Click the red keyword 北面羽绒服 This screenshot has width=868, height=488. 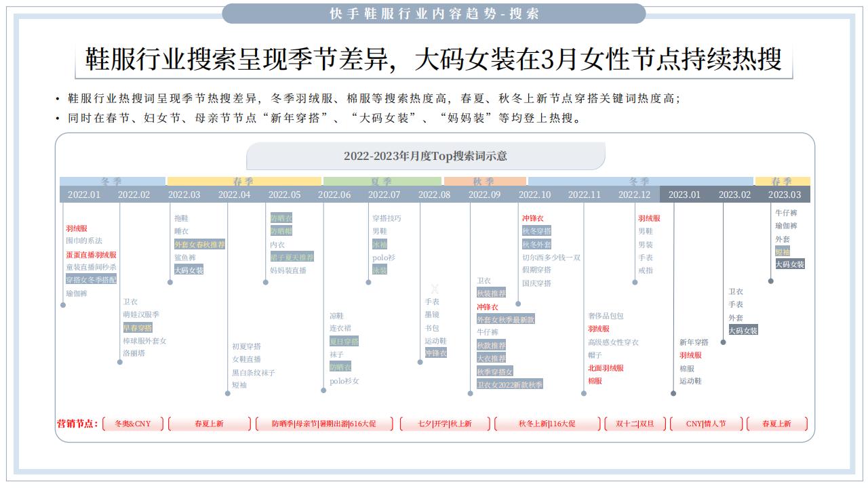pos(606,368)
